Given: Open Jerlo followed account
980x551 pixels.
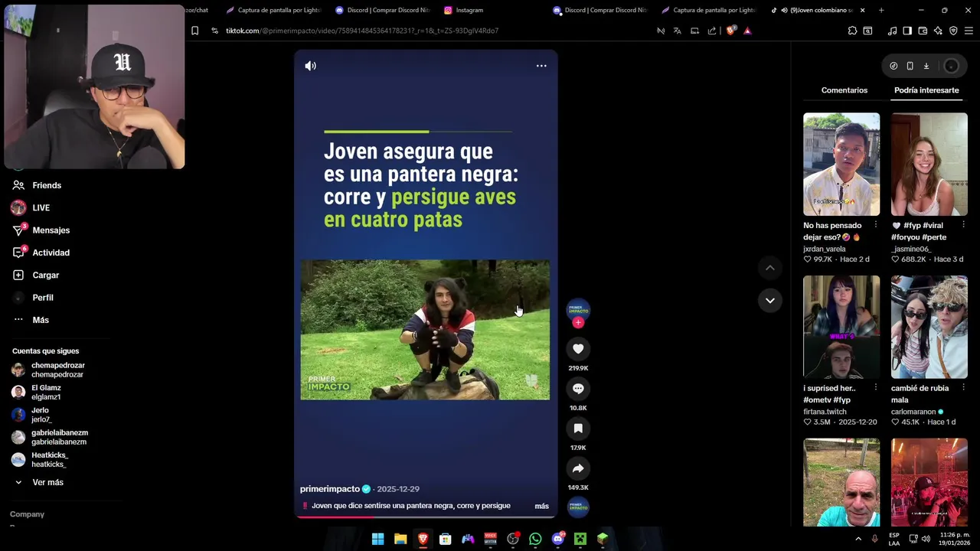Looking at the screenshot, I should [x=41, y=415].
